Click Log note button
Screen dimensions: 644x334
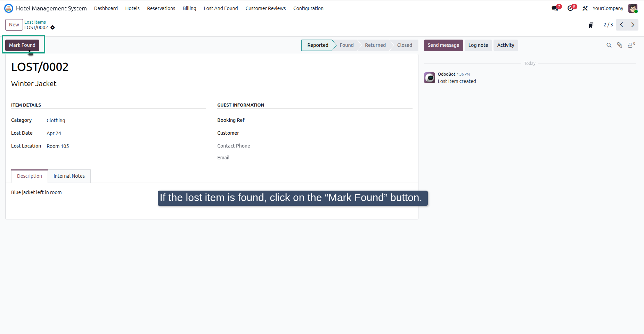coord(478,45)
